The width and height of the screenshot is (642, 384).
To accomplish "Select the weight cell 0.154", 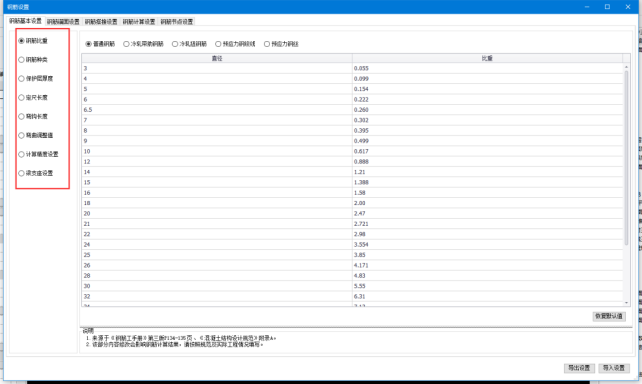I will click(487, 89).
